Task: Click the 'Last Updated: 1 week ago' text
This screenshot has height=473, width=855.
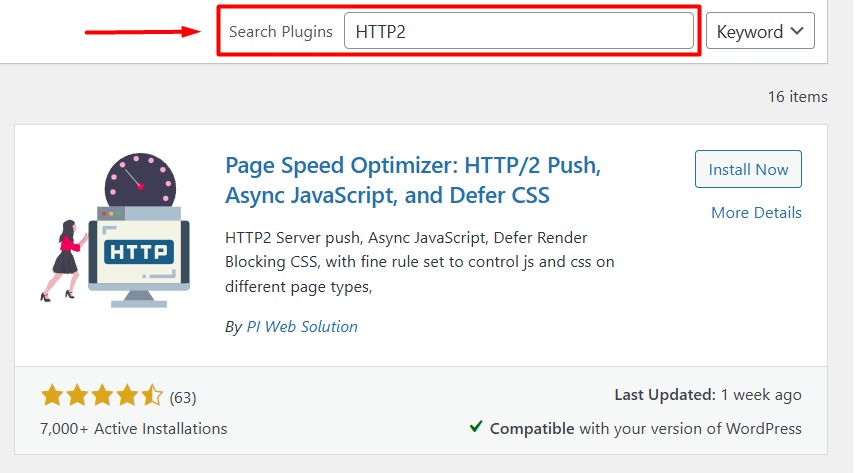Action: click(708, 394)
